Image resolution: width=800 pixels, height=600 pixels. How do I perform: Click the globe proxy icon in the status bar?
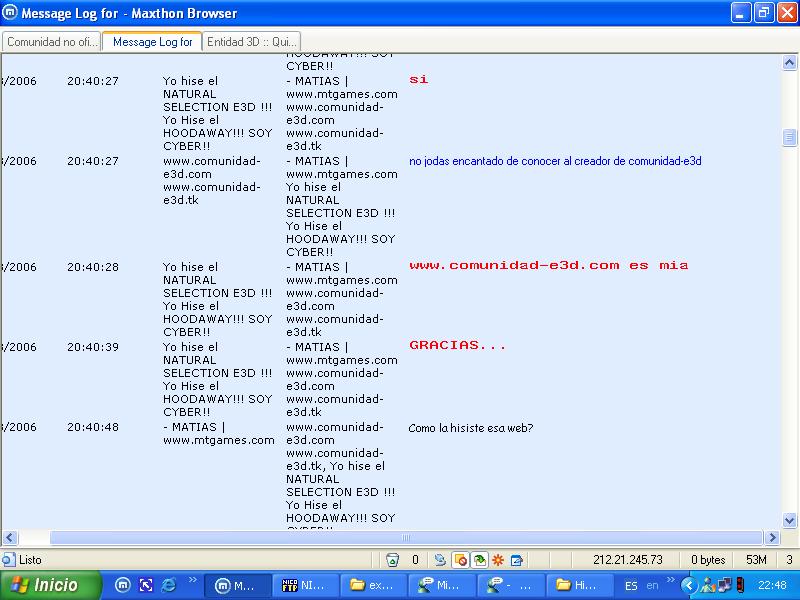coord(439,560)
